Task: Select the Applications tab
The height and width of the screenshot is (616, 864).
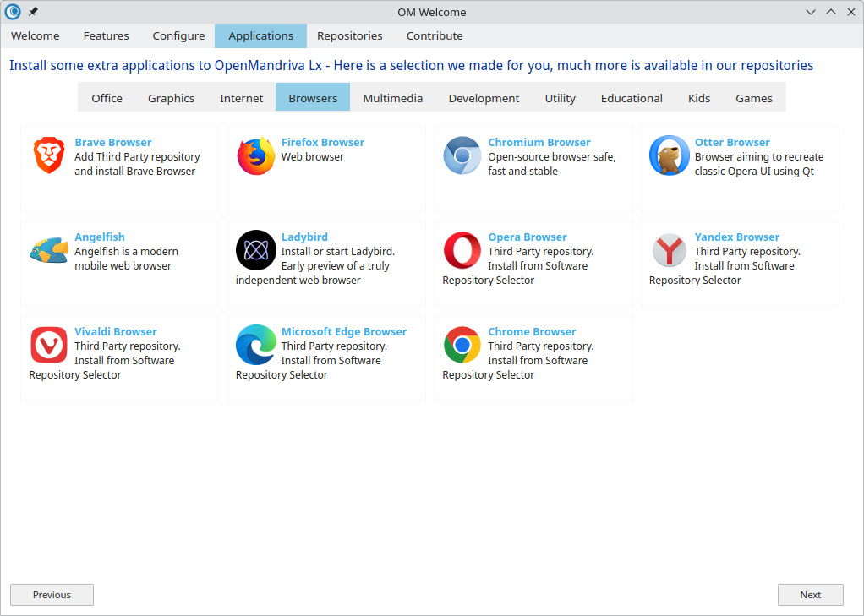Action: point(260,35)
